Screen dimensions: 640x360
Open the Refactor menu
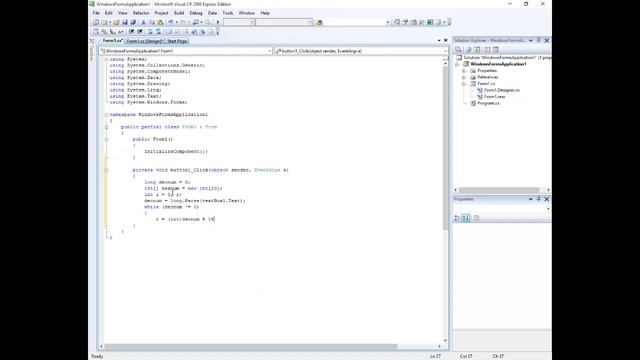click(x=141, y=13)
